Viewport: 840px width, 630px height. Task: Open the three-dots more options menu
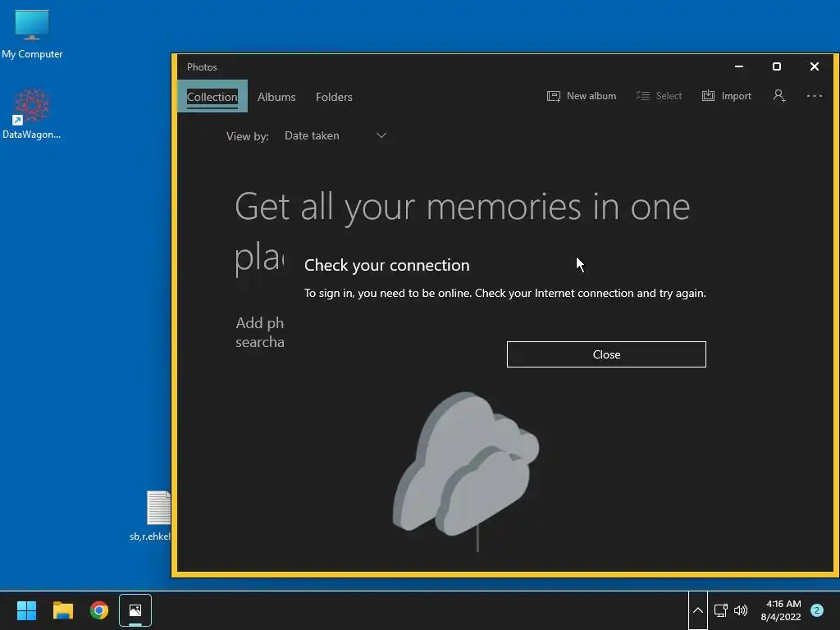(814, 96)
